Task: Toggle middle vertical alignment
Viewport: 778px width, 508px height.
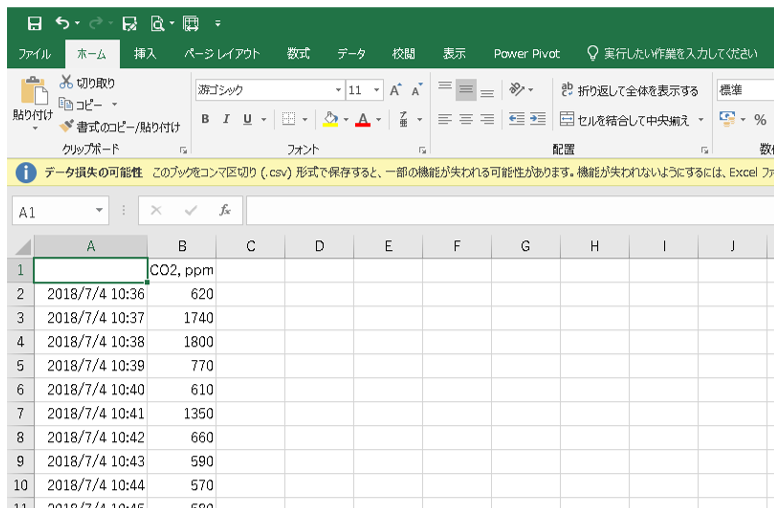Action: point(466,90)
